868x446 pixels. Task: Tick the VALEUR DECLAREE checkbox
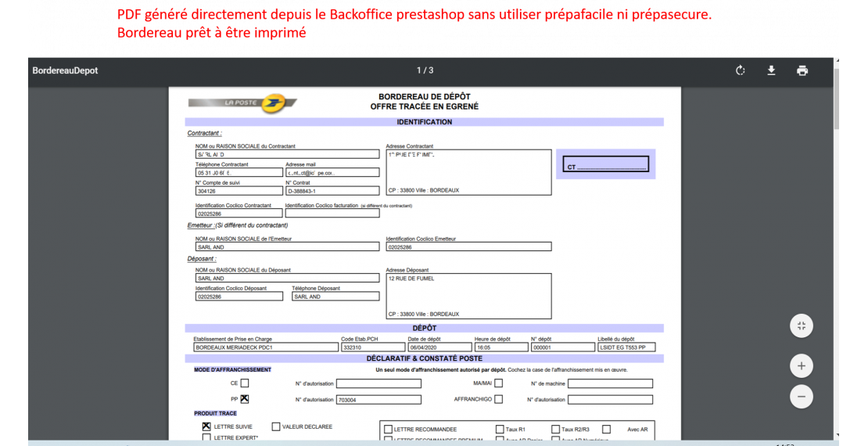(276, 426)
